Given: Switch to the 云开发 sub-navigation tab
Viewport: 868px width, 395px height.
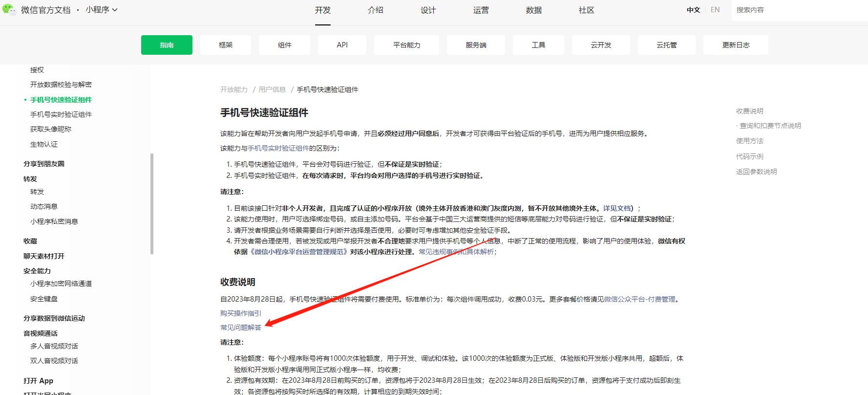Looking at the screenshot, I should coord(601,45).
